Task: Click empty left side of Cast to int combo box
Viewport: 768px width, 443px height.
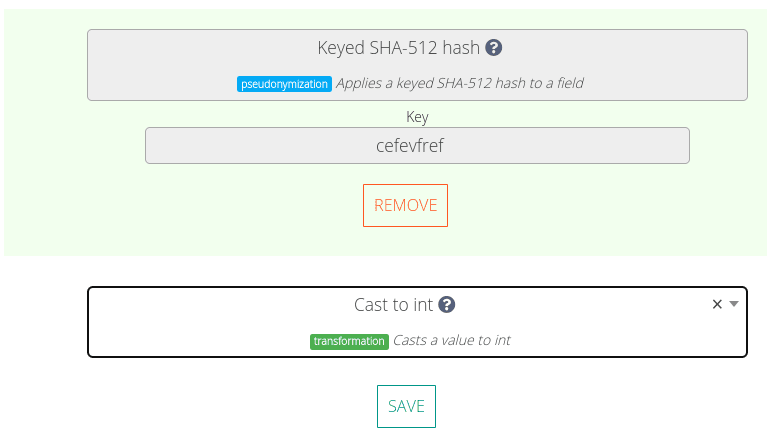Action: point(170,322)
